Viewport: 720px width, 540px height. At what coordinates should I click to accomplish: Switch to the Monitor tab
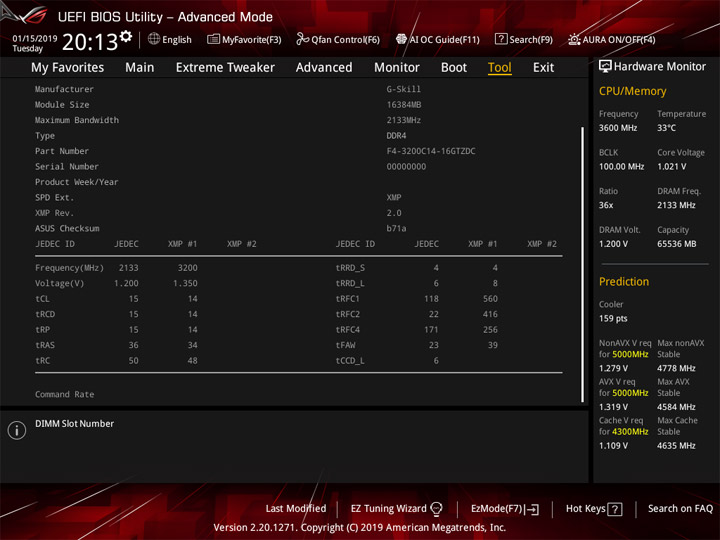[397, 68]
